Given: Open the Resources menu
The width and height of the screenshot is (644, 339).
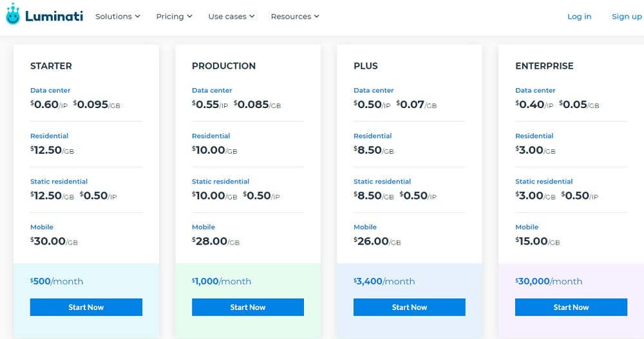Looking at the screenshot, I should point(295,17).
